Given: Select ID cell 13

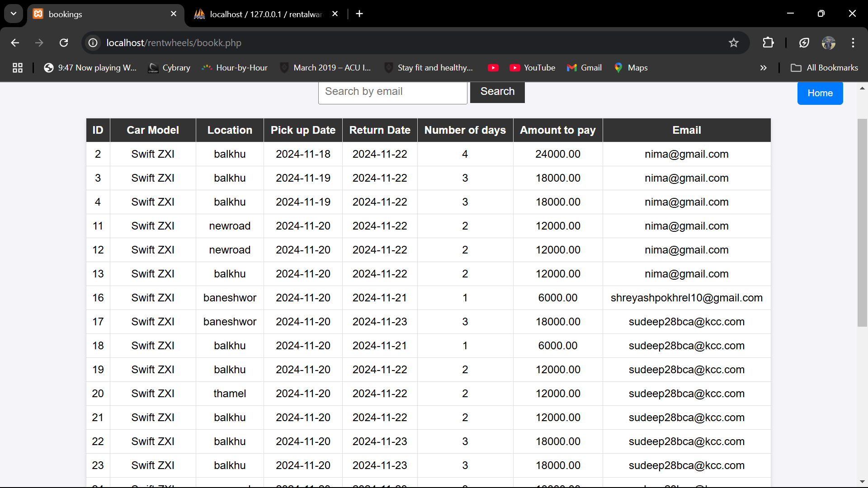Looking at the screenshot, I should (98, 274).
